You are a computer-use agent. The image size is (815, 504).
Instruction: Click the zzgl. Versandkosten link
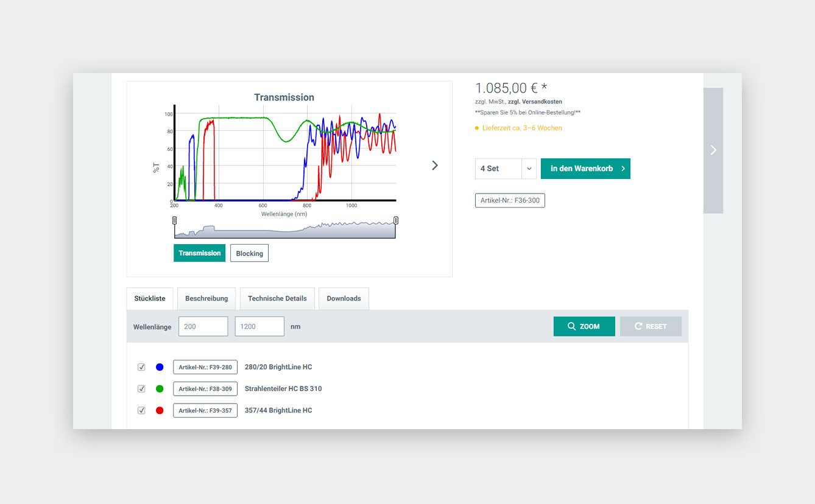point(535,102)
